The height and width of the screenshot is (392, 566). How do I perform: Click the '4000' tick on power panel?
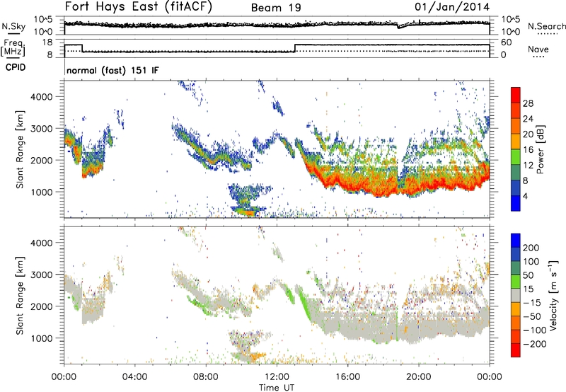[x=41, y=97]
